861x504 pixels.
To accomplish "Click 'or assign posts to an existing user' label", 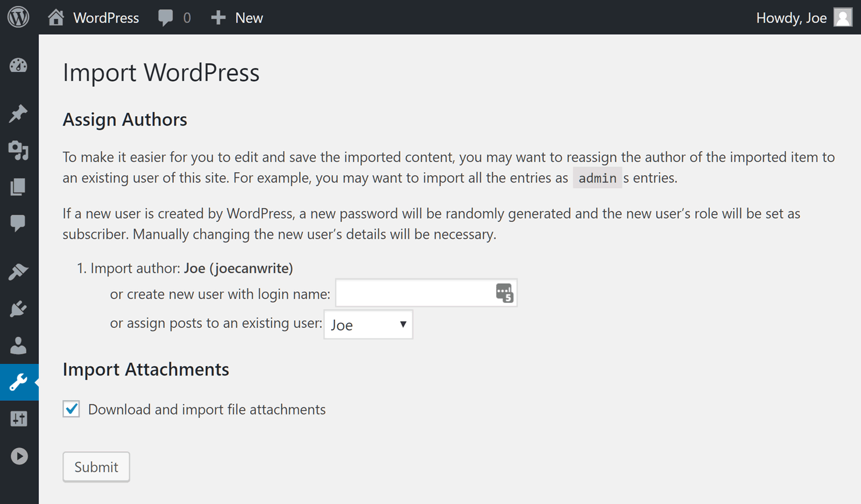I will coord(216,323).
